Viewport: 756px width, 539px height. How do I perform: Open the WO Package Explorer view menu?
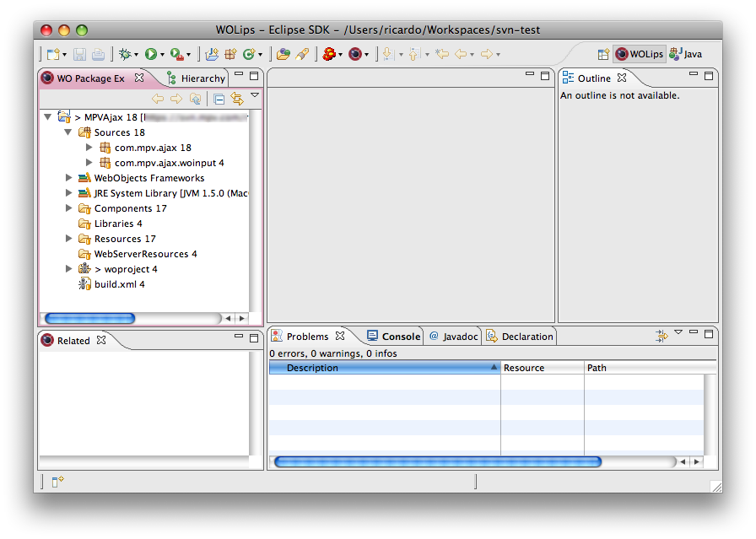255,95
